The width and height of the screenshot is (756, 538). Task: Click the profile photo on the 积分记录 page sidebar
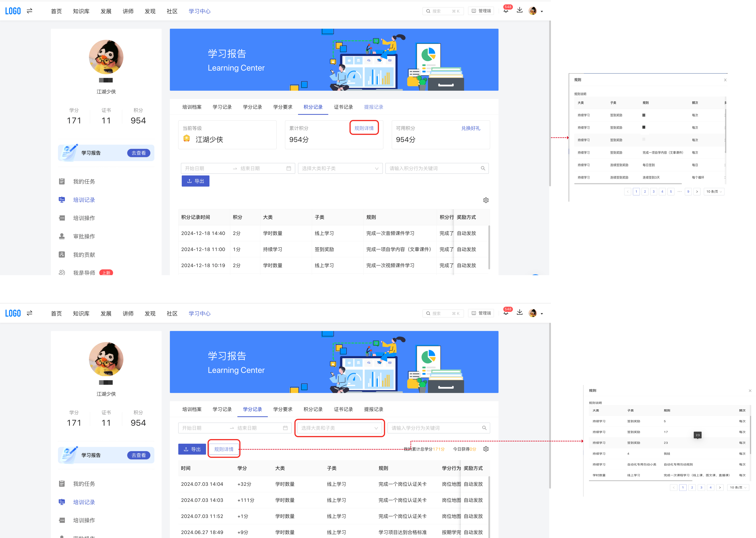[x=106, y=57]
